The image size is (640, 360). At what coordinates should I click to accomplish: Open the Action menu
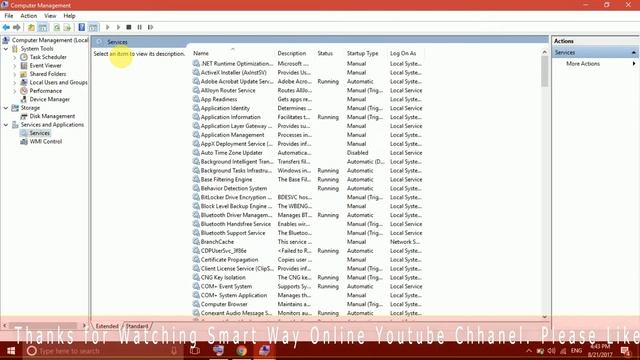click(x=29, y=16)
